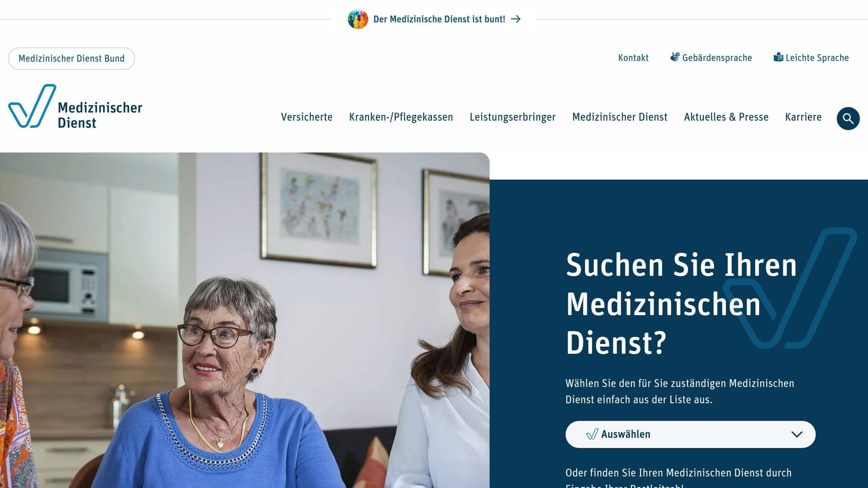This screenshot has width=868, height=488.
Task: Click the Medizinischer Dienst Bund button
Action: (72, 58)
